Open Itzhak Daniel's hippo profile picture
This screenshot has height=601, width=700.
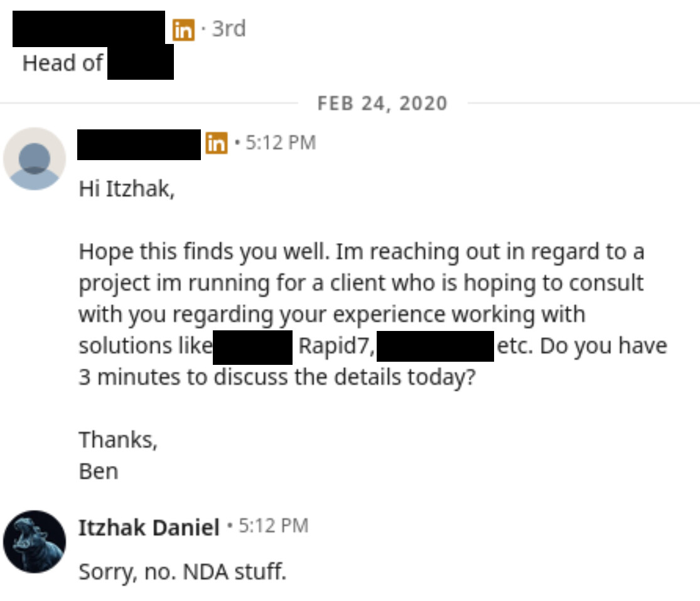[x=35, y=541]
